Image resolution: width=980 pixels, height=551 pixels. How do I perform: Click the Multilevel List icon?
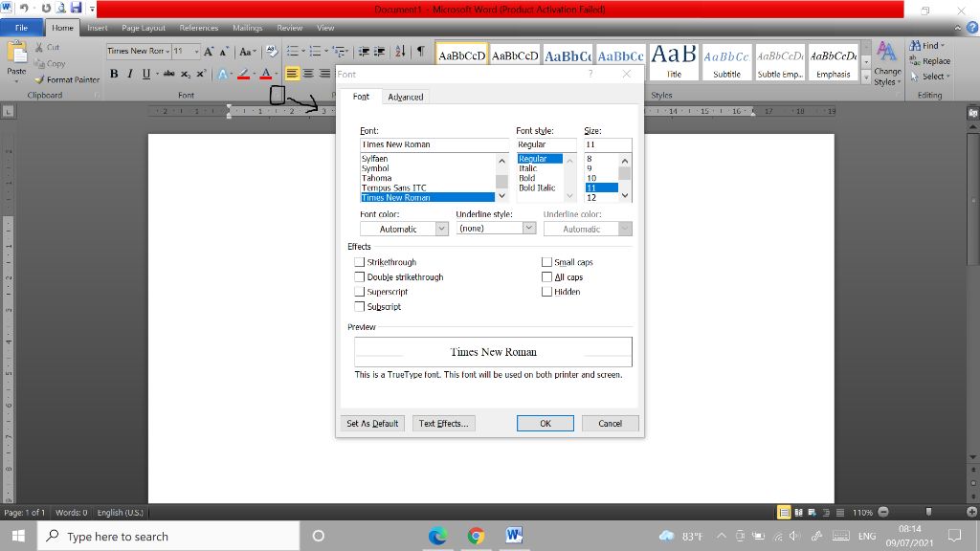pos(338,52)
